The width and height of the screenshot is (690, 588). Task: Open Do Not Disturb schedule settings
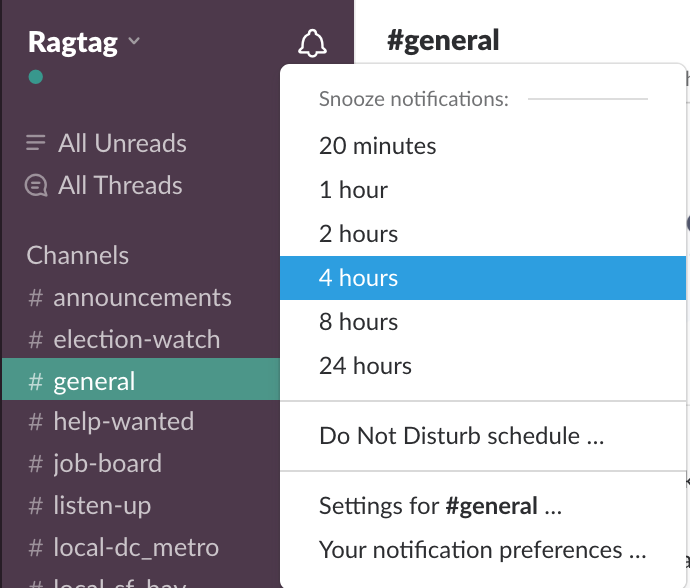pyautogui.click(x=461, y=436)
